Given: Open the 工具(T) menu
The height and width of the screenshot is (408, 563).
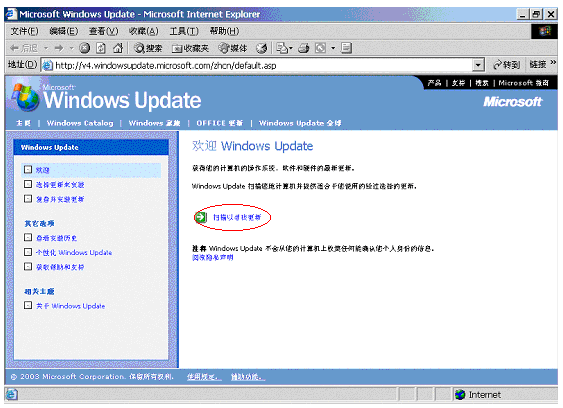Looking at the screenshot, I should 184,31.
